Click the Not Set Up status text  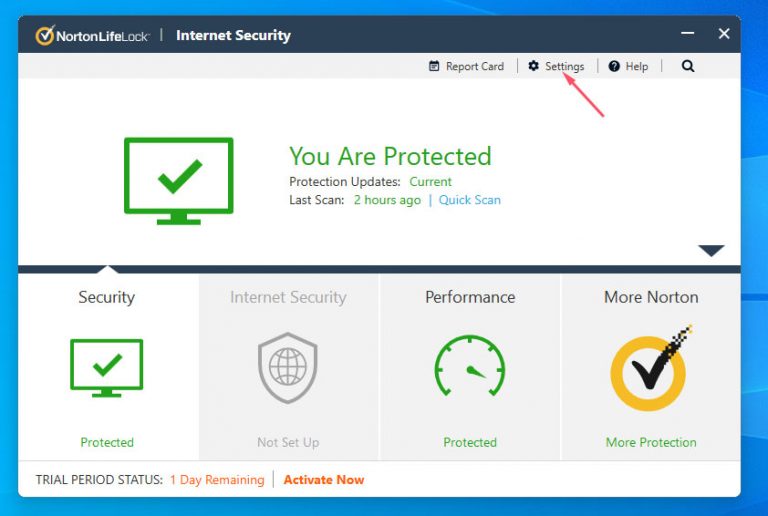click(288, 442)
